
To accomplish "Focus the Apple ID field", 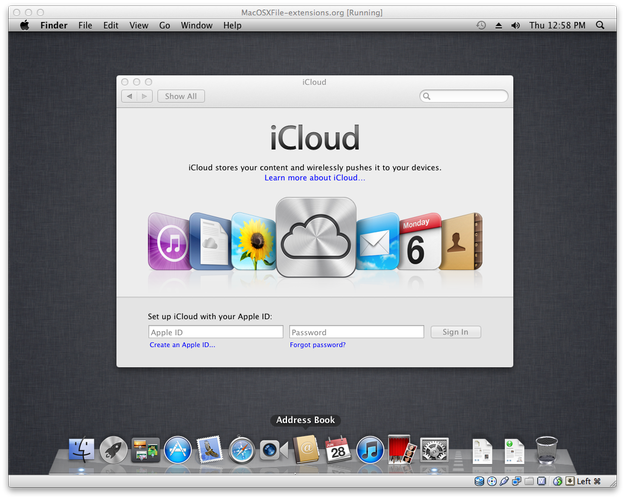I will 216,332.
